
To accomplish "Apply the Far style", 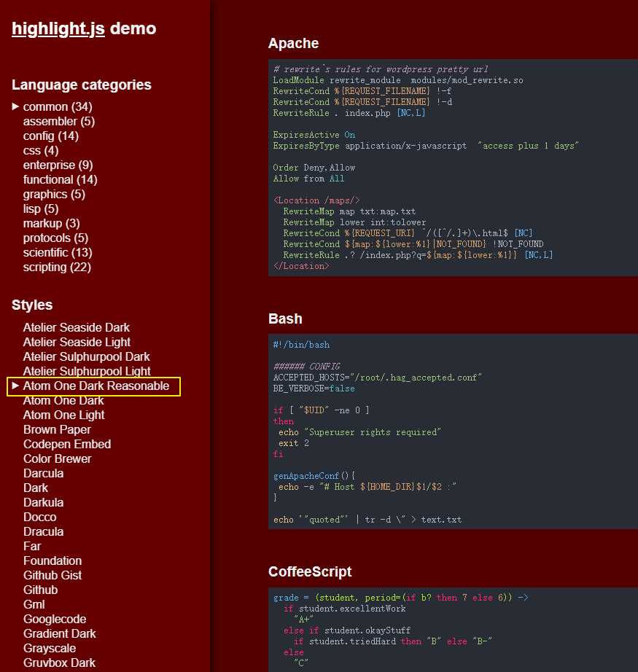I will 32,546.
